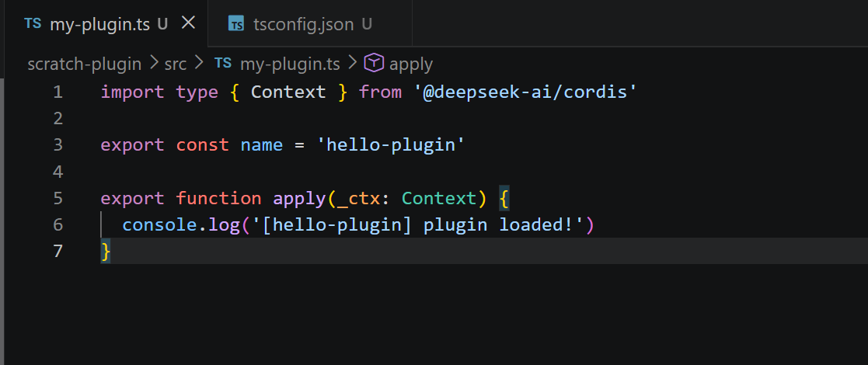The height and width of the screenshot is (365, 868).
Task: Click the '_ctx' parameter
Action: pos(358,199)
